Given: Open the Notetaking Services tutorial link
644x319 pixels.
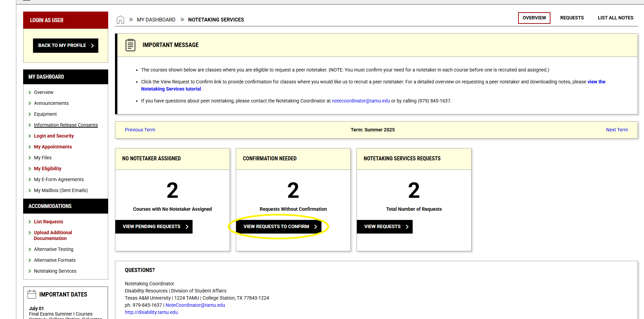Looking at the screenshot, I should click(x=171, y=89).
